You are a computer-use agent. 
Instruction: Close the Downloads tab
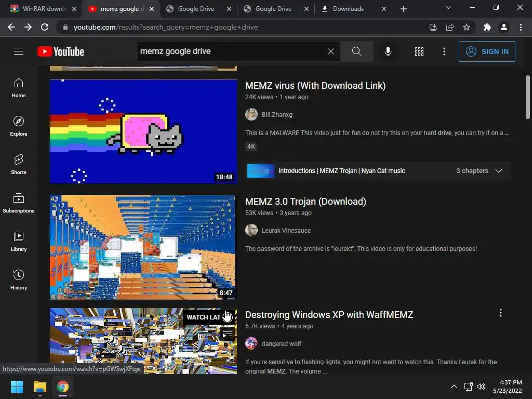click(384, 9)
